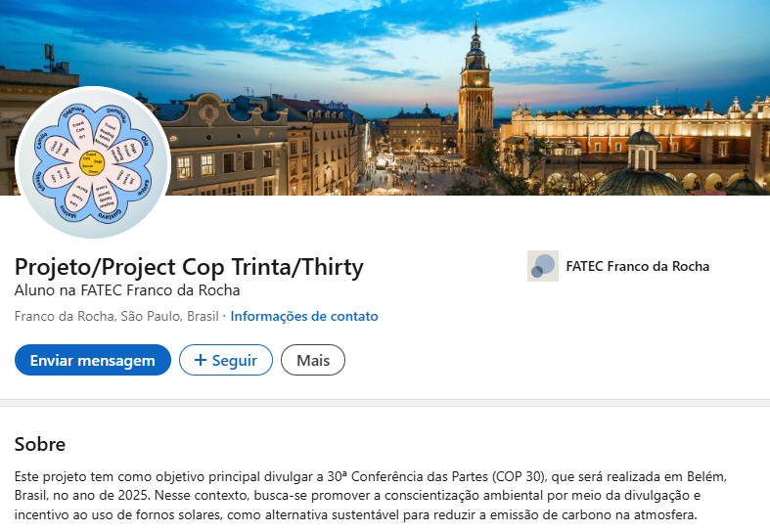
Task: Click the Sobre description paragraph text
Action: click(x=370, y=496)
